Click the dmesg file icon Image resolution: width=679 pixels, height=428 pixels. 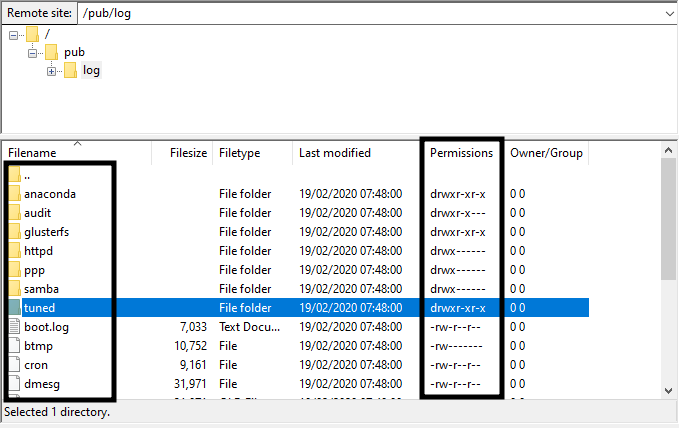tap(14, 384)
